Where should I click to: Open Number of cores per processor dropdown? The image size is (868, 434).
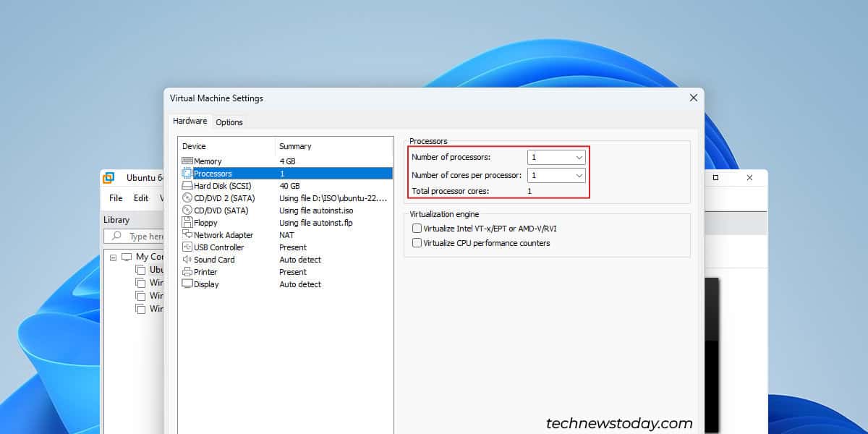tap(556, 175)
